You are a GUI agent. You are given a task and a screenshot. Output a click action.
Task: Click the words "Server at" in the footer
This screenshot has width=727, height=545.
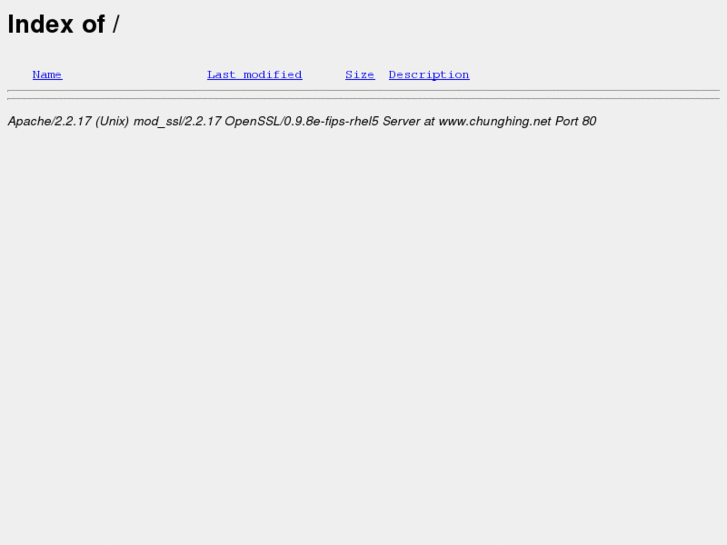408,122
